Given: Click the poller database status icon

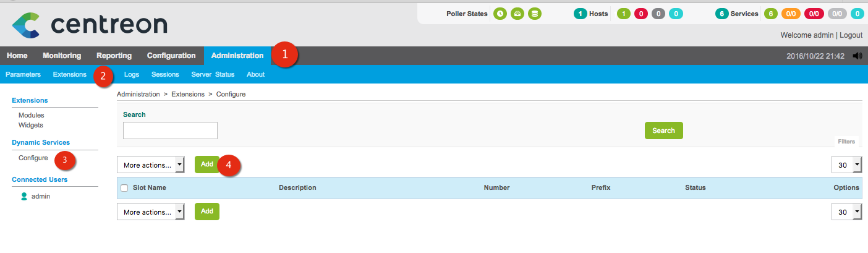Looking at the screenshot, I should [534, 14].
